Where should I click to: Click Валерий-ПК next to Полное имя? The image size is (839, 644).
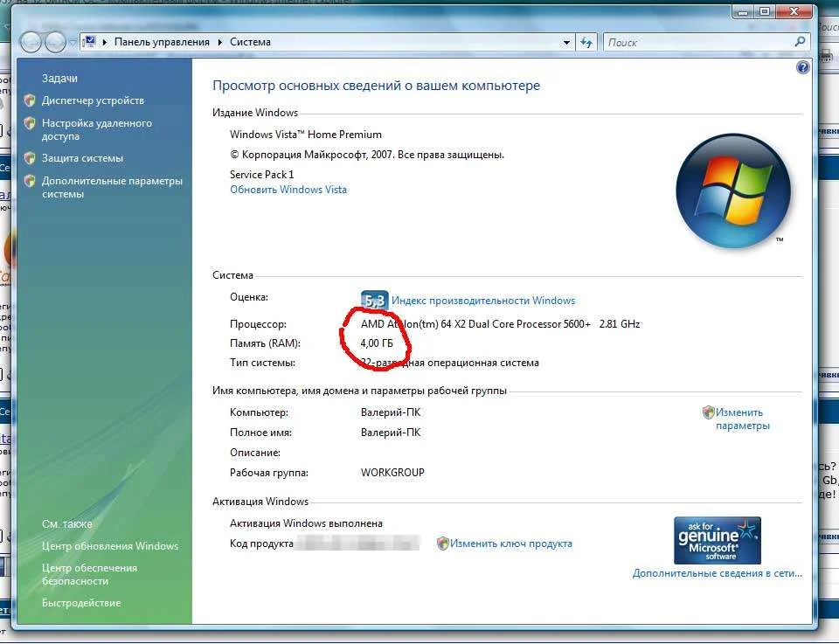(391, 433)
